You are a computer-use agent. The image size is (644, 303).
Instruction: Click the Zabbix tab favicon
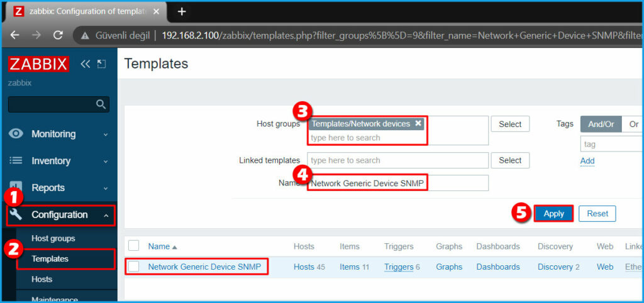[x=18, y=11]
